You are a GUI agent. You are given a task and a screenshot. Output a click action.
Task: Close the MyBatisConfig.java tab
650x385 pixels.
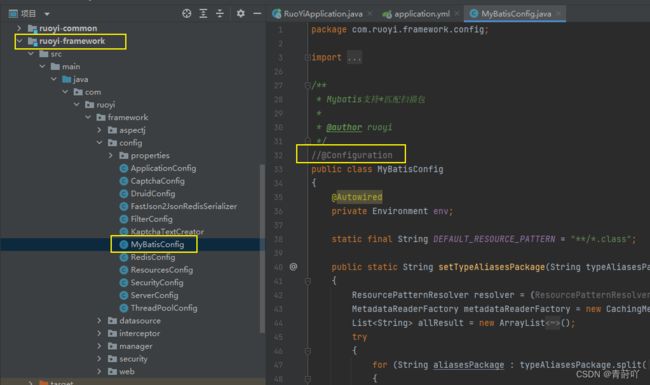559,14
